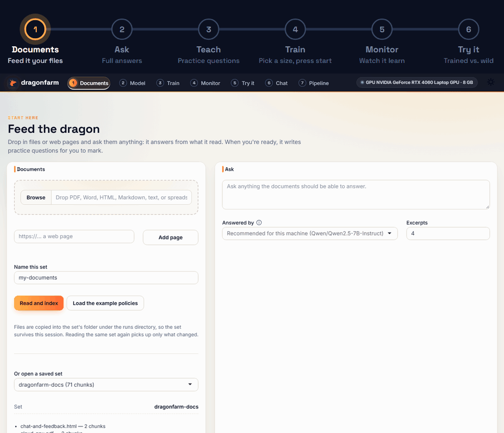This screenshot has height=433, width=504.
Task: Open the Answered by info icon
Action: 259,223
